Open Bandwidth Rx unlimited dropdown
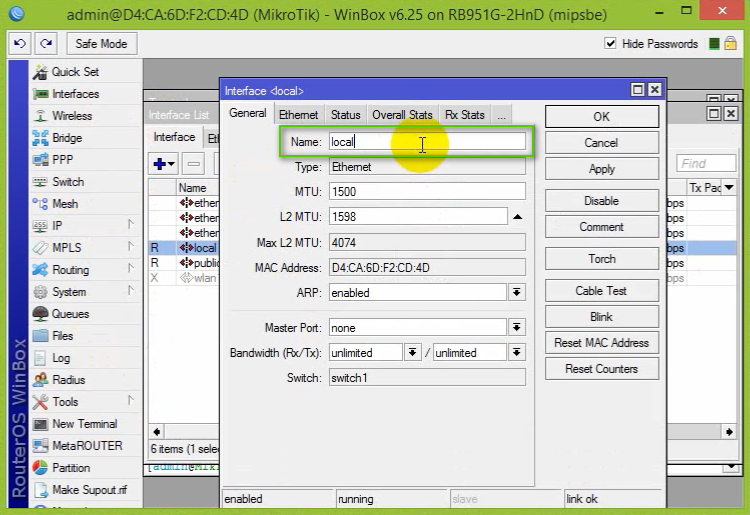Screen dimensions: 750x515 pyautogui.click(x=412, y=352)
